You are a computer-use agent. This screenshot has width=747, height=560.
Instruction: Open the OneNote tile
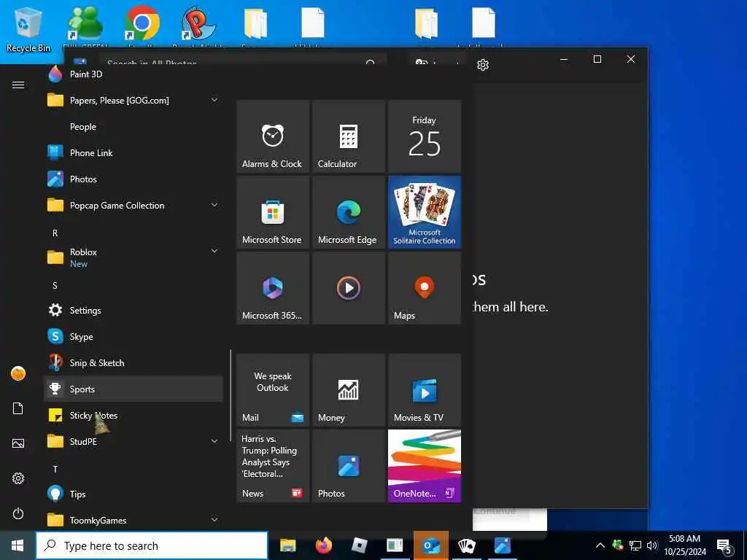tap(425, 466)
